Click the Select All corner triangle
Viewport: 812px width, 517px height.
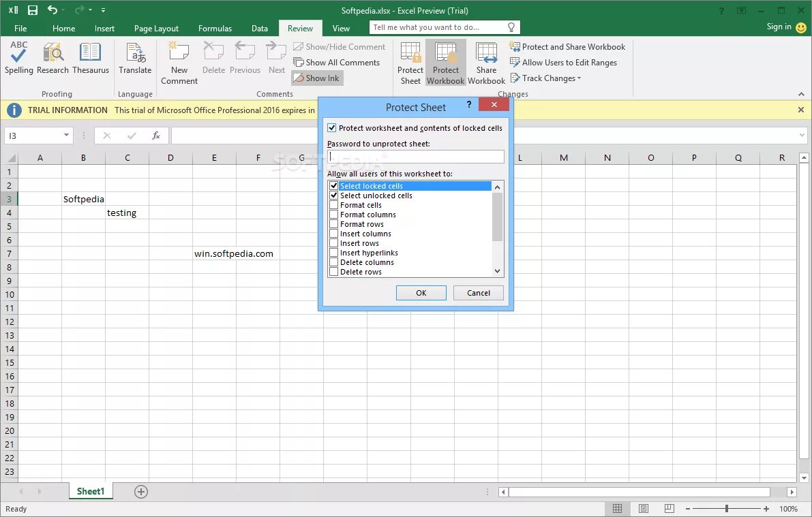10,158
